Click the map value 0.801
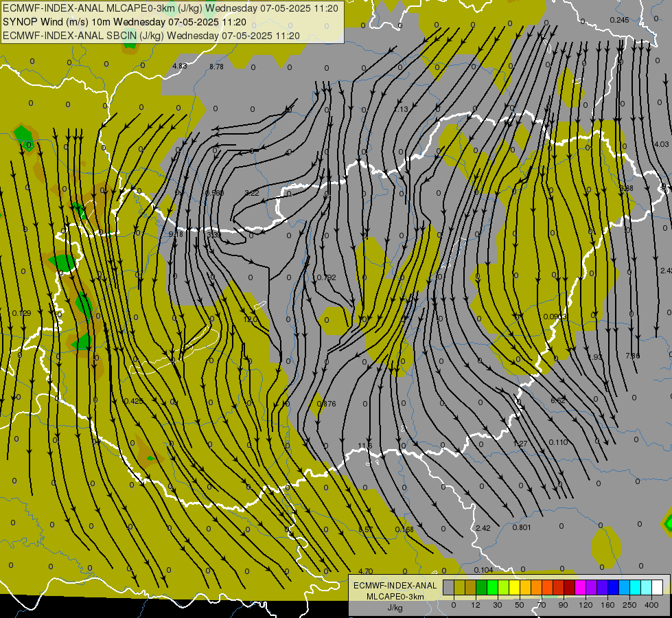This screenshot has height=618, width=672. tap(522, 527)
